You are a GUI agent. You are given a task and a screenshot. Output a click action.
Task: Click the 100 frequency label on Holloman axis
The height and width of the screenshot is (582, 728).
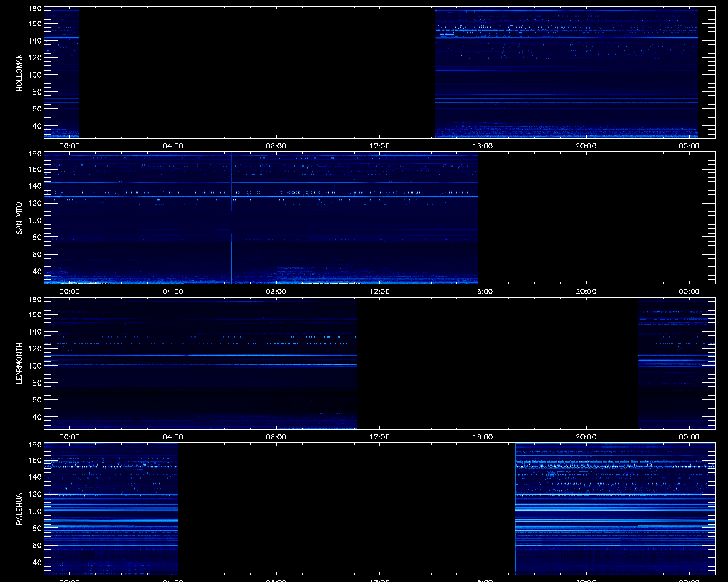click(35, 75)
